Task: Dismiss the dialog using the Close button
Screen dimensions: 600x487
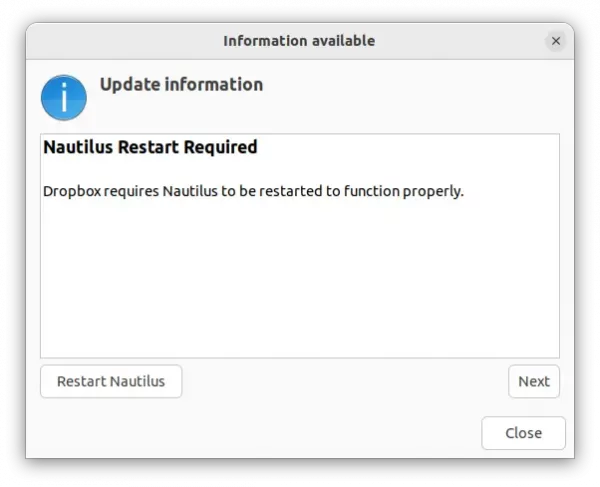Action: [523, 433]
